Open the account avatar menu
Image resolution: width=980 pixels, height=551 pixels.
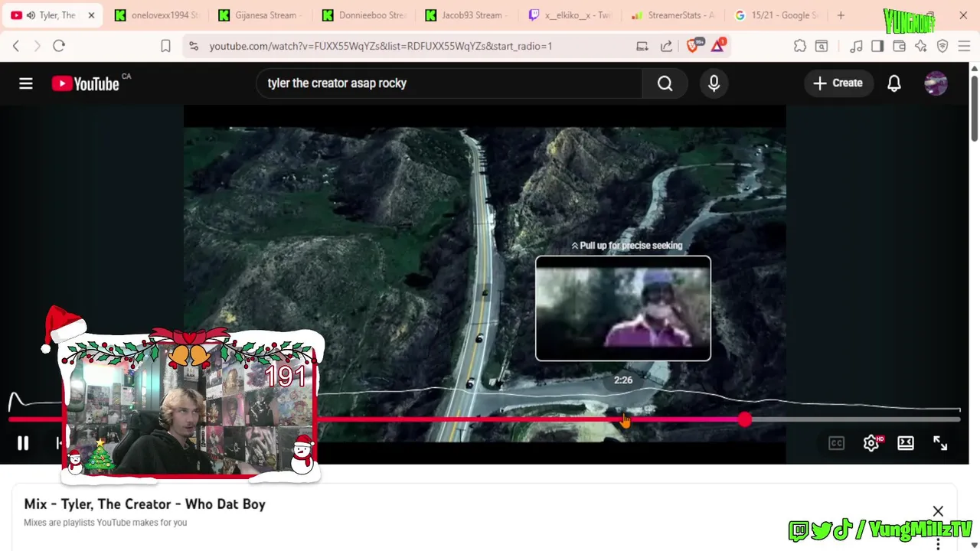coord(936,83)
